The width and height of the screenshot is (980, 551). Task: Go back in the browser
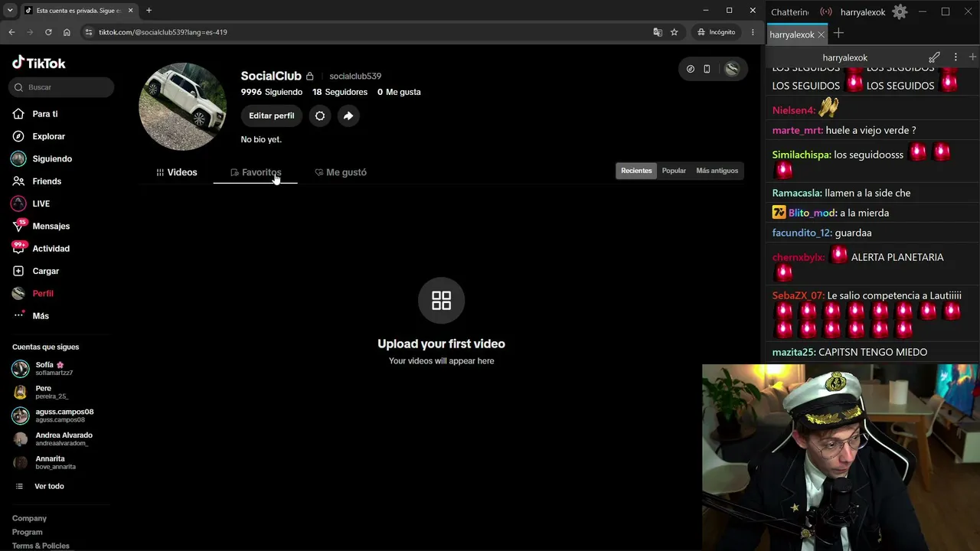[x=11, y=32]
